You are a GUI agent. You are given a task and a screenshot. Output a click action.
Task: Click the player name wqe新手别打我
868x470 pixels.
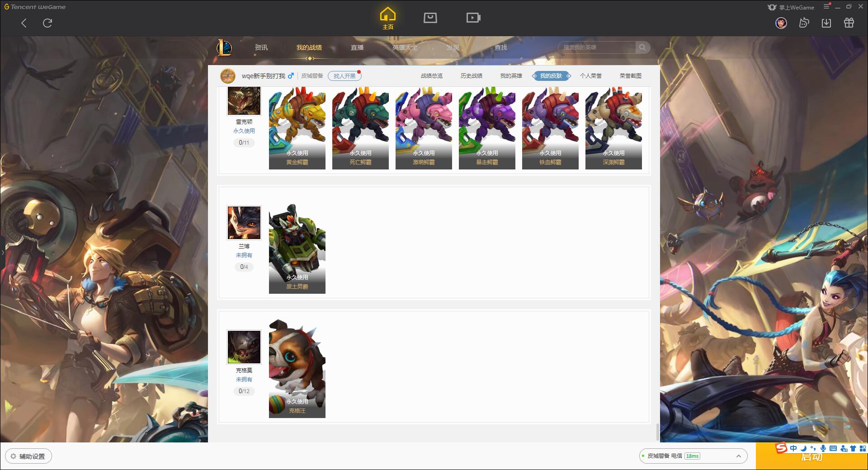point(263,76)
